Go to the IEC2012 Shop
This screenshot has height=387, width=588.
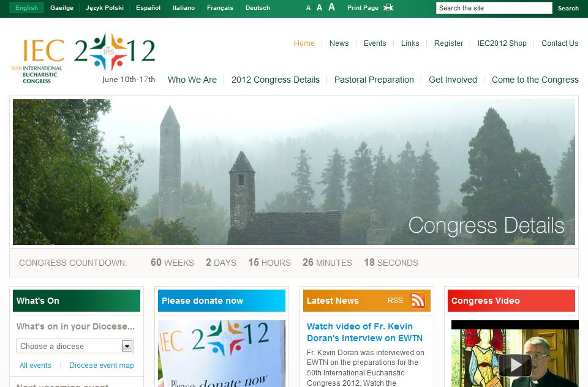click(x=502, y=43)
